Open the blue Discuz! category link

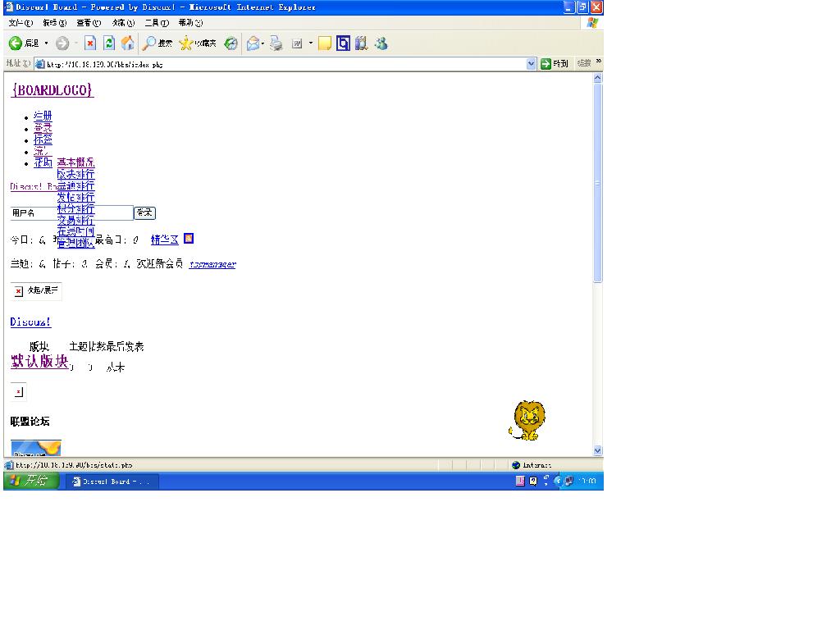coord(30,322)
